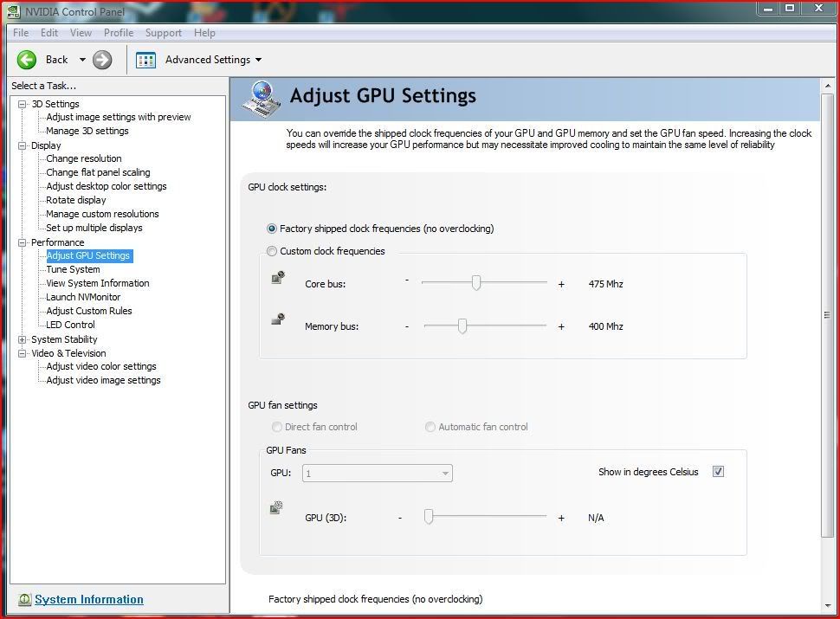Open the Back history dropdown arrow

coord(82,60)
